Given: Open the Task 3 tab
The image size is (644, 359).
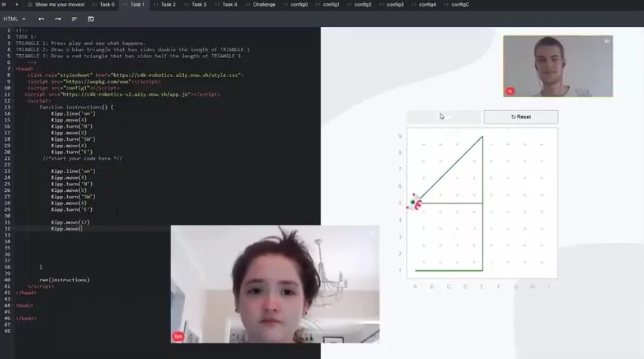Looking at the screenshot, I should [x=196, y=5].
